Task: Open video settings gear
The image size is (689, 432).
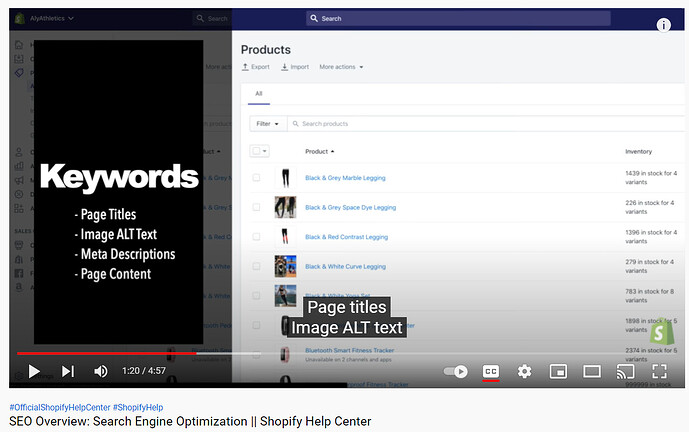Action: [524, 372]
